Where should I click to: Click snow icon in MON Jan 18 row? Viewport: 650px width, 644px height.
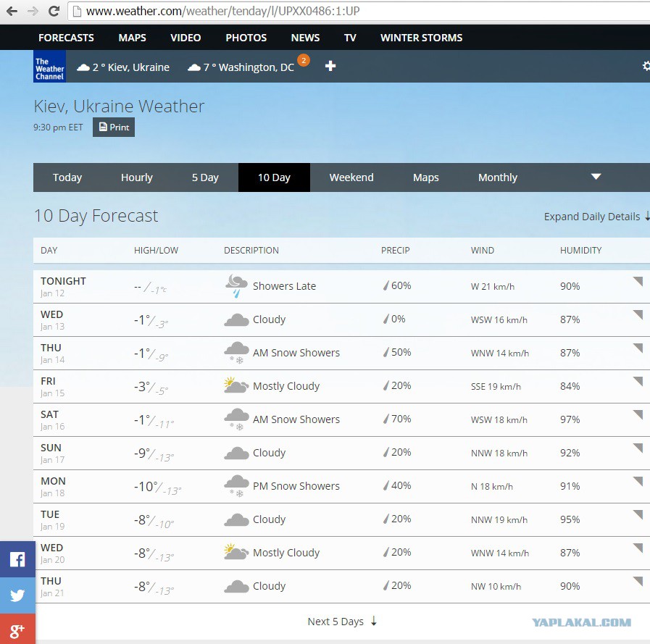click(x=236, y=486)
